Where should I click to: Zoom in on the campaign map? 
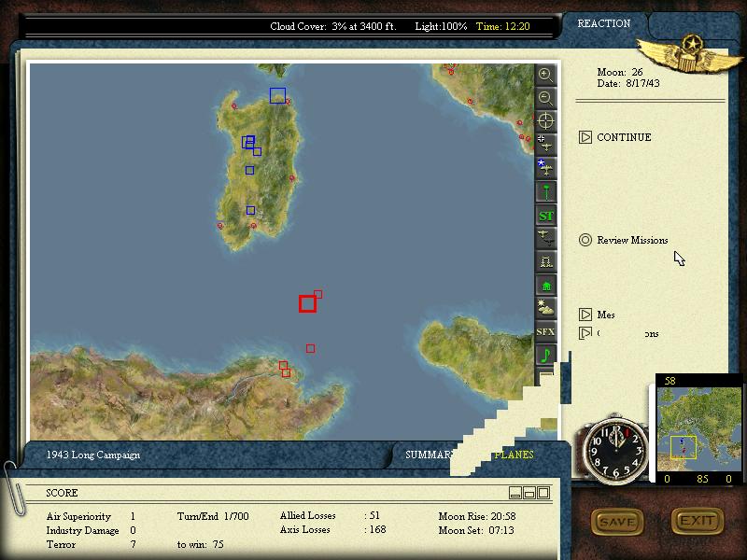545,75
